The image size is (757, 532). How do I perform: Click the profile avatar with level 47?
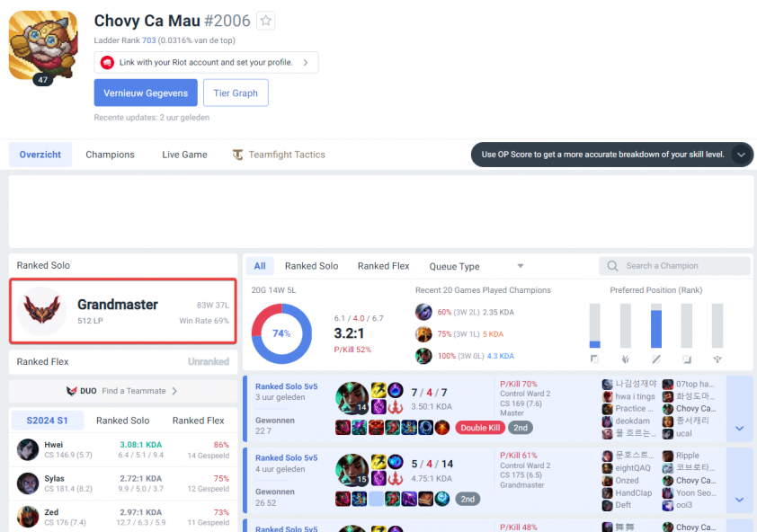point(43,45)
